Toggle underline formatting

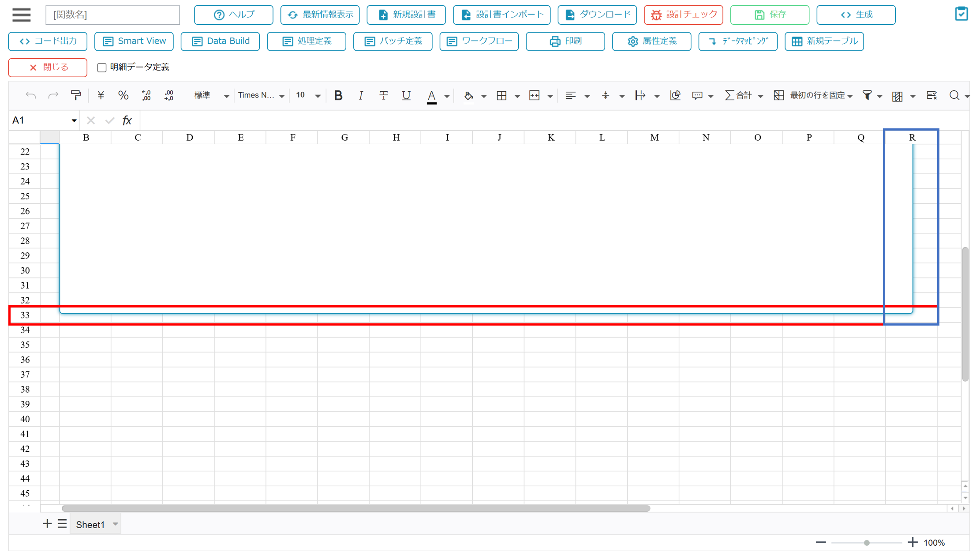pyautogui.click(x=406, y=95)
